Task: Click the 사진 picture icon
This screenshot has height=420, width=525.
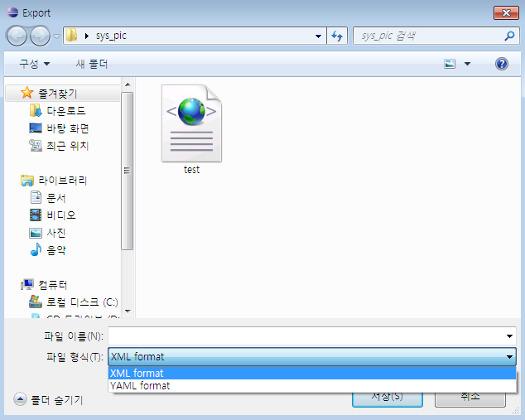Action: 36,233
